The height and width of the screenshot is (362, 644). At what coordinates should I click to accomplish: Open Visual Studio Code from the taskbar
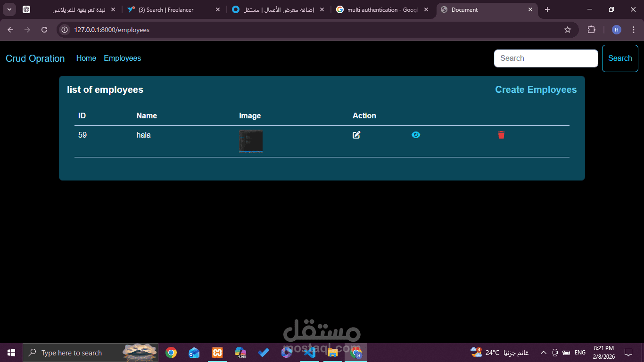310,353
